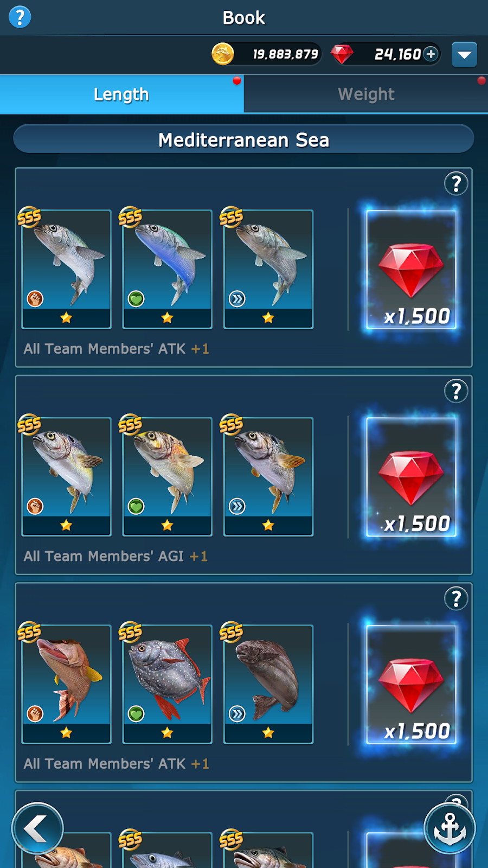This screenshot has height=868, width=488.
Task: Tap the plus button to add rubies
Action: (431, 54)
